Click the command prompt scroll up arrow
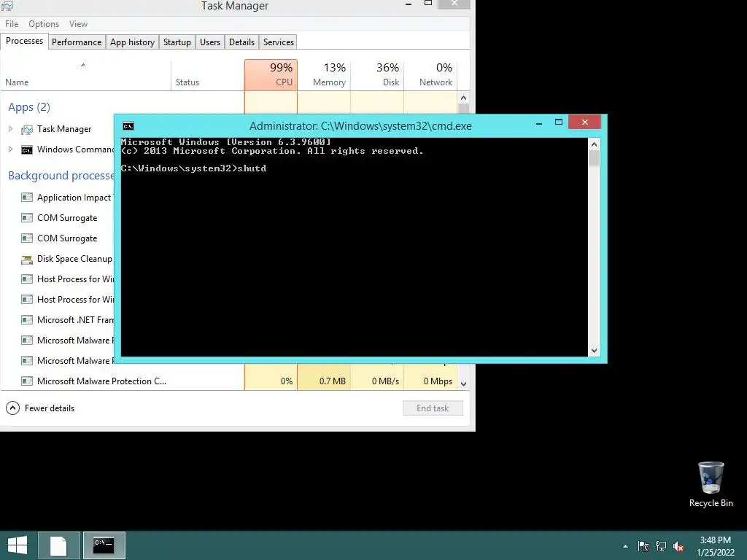 pos(594,144)
